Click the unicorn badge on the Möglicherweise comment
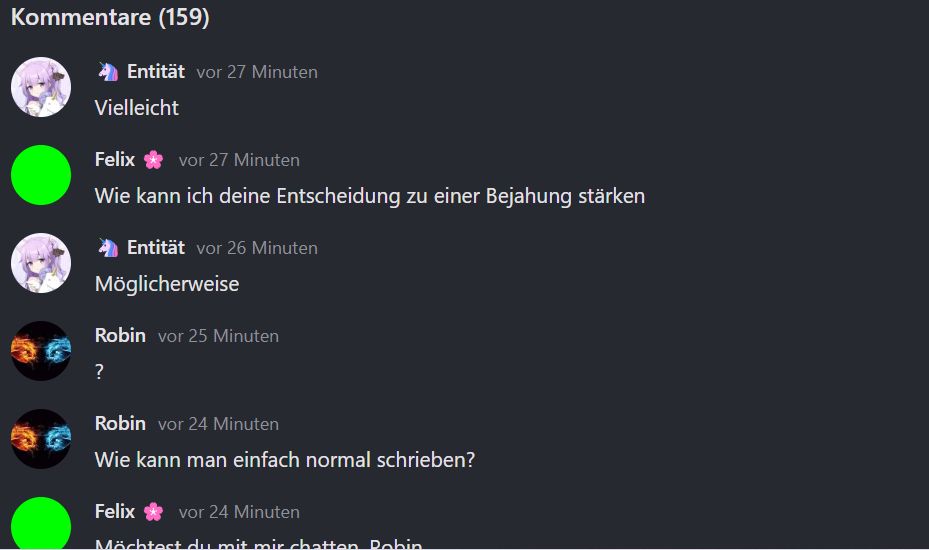The width and height of the screenshot is (929, 550). click(x=108, y=248)
